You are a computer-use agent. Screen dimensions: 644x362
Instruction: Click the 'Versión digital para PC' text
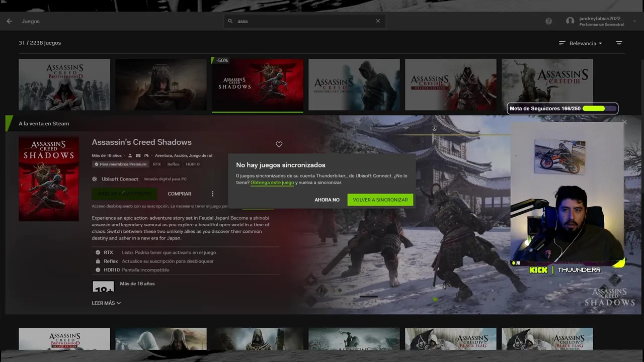click(x=165, y=179)
